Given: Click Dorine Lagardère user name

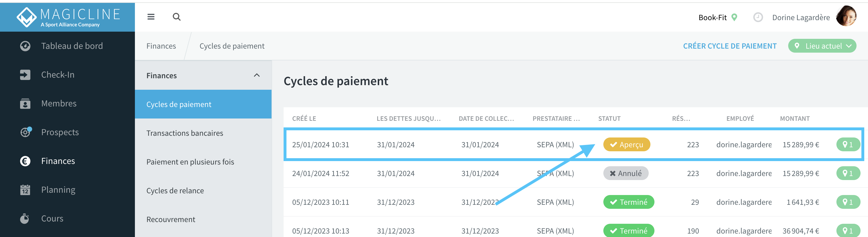Looking at the screenshot, I should 801,17.
